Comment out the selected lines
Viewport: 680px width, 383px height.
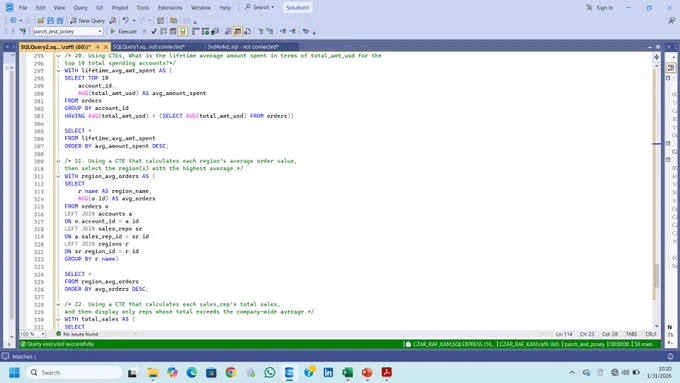pos(260,31)
